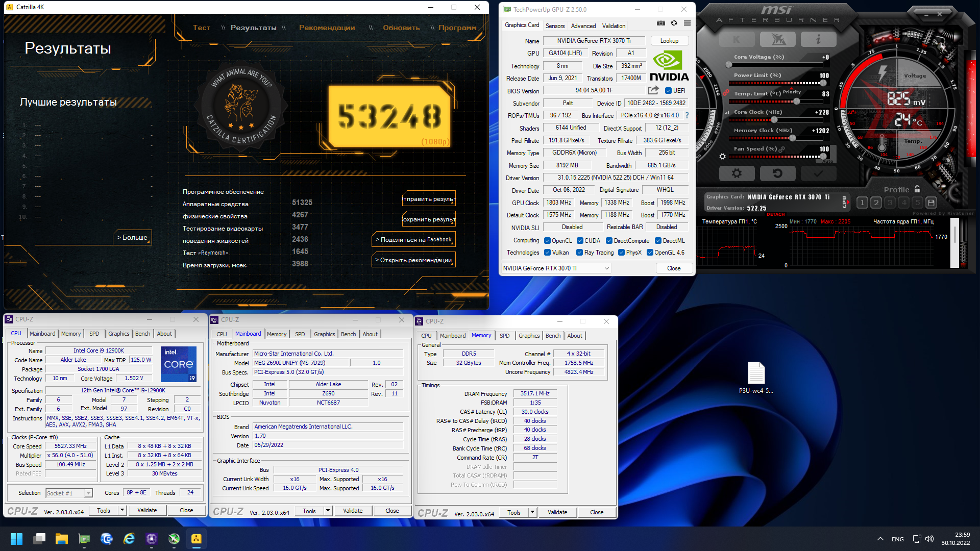Toggle the CUDA checkbox

(x=580, y=241)
